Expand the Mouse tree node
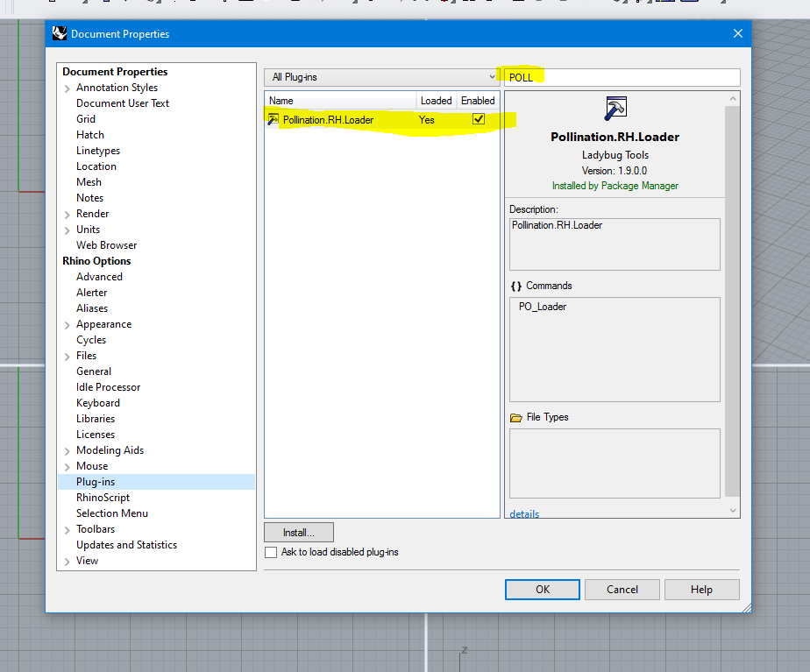 67,467
